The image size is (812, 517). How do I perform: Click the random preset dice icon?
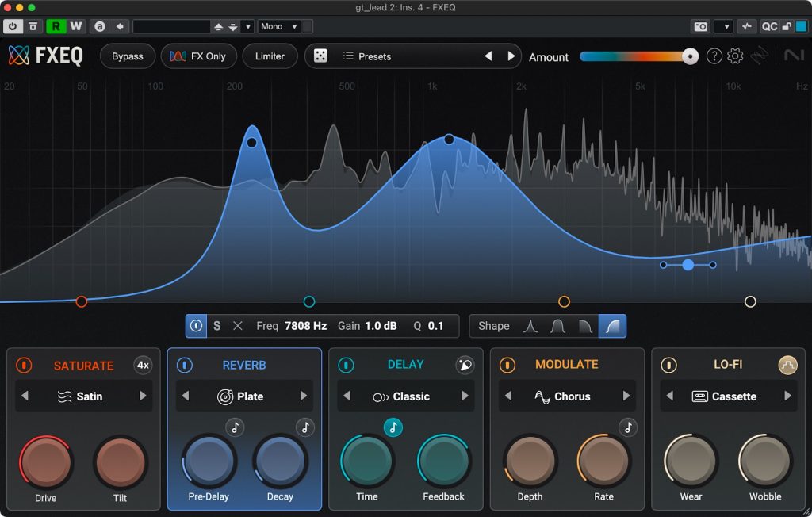(x=320, y=56)
